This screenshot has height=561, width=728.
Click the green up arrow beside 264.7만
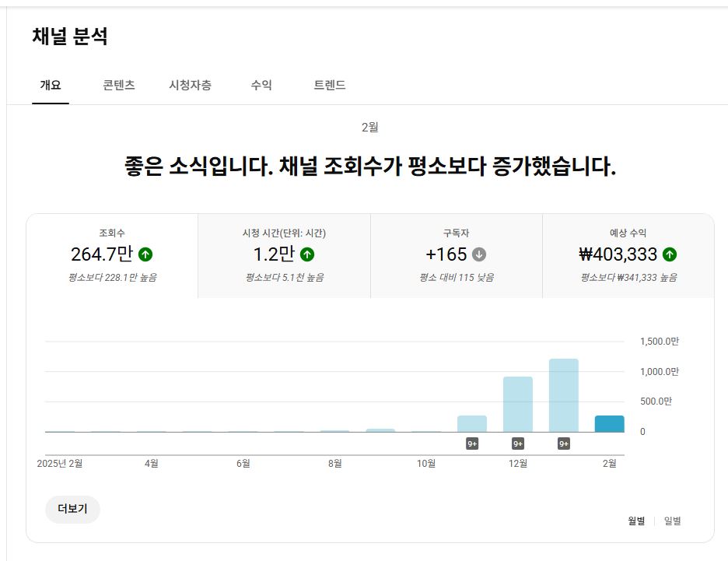tap(145, 254)
